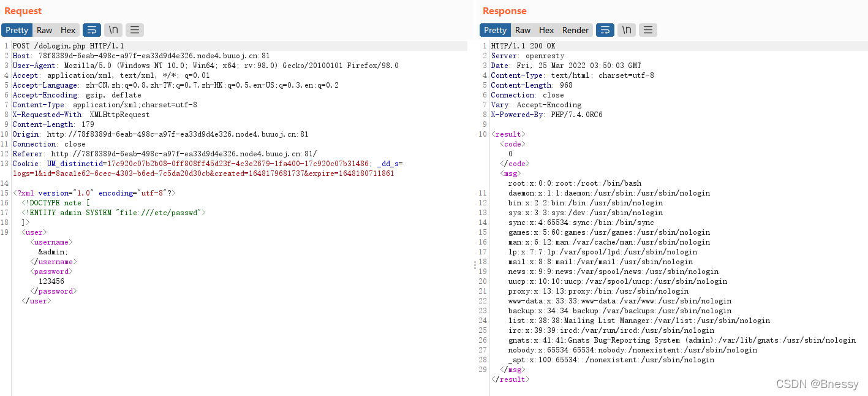The height and width of the screenshot is (396, 868).
Task: Click the request Content-Length: 179 line
Action: point(53,124)
